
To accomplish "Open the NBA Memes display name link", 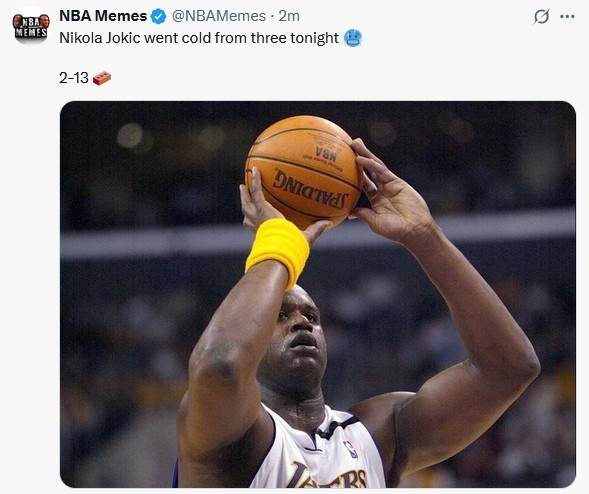I will point(103,16).
